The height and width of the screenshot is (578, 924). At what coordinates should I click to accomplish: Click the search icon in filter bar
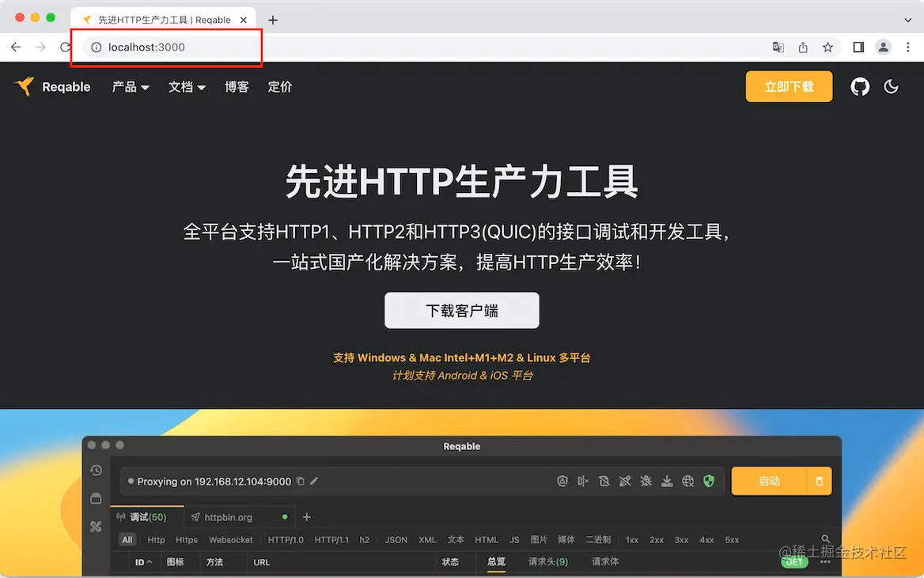(x=826, y=539)
